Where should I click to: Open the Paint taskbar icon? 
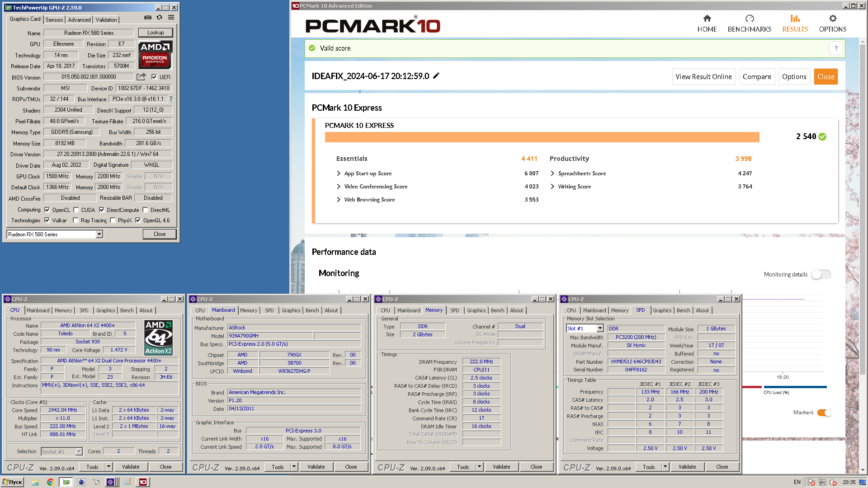pos(127,482)
